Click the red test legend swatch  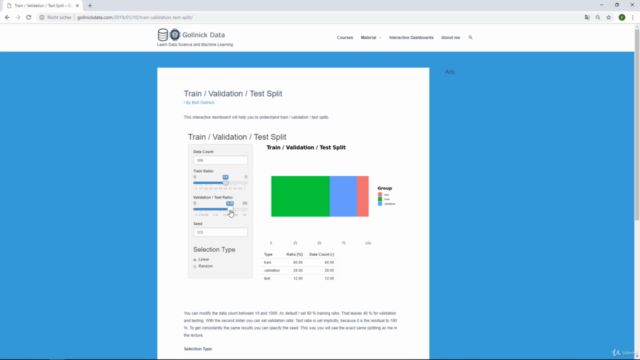point(380,195)
